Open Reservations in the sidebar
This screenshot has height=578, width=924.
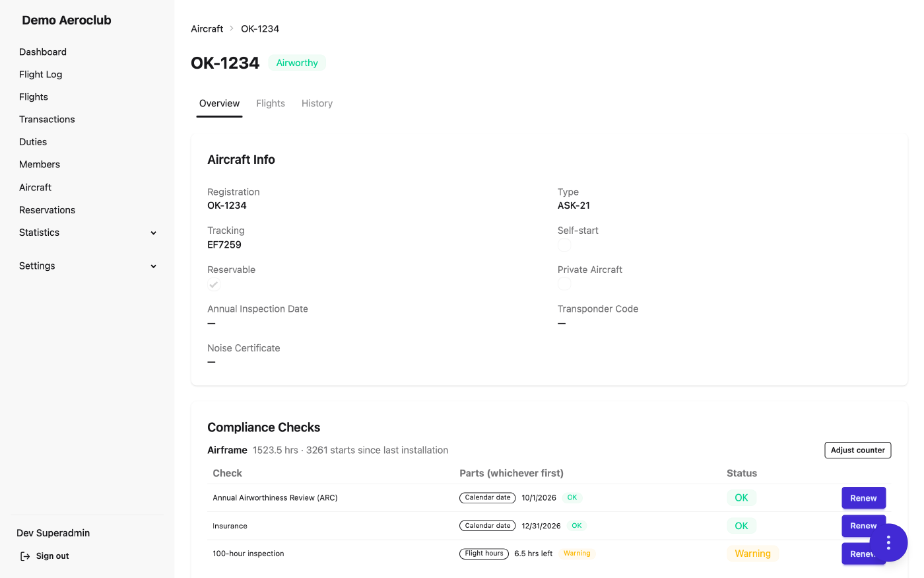(48, 210)
